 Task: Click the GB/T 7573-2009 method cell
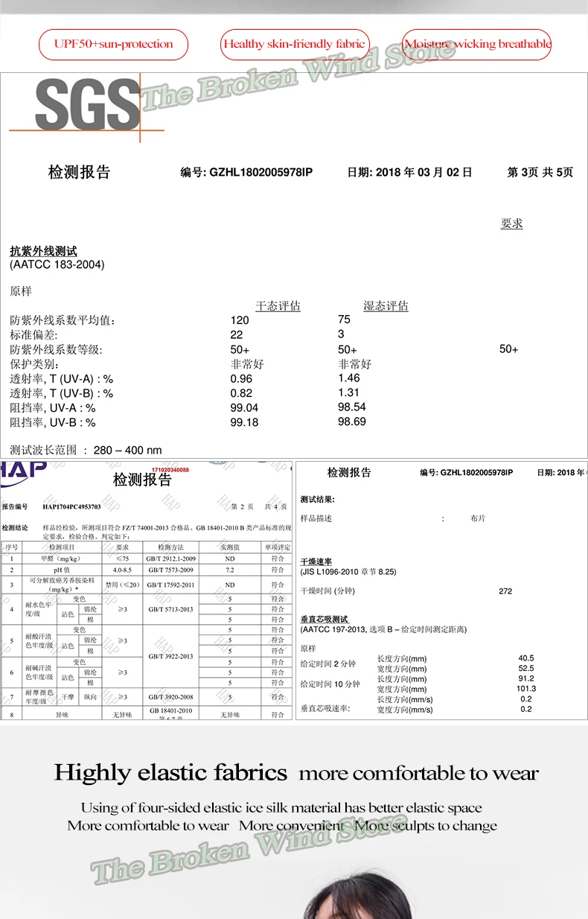tap(170, 569)
